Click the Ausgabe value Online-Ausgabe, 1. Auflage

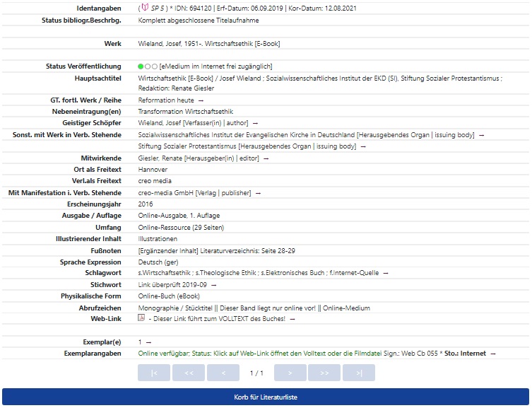179,216
